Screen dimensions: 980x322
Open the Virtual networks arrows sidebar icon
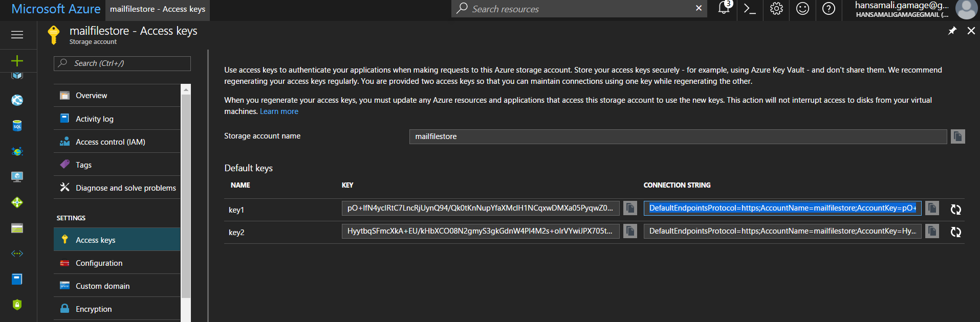(17, 254)
